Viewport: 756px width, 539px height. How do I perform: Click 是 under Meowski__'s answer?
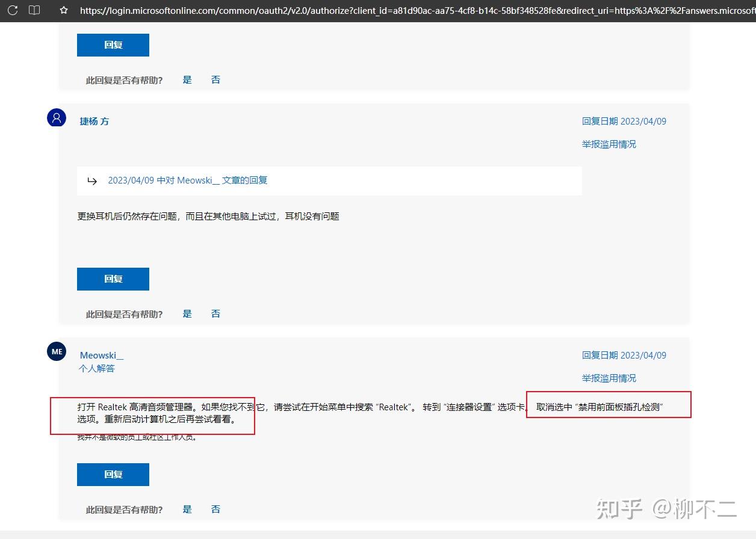tap(187, 509)
